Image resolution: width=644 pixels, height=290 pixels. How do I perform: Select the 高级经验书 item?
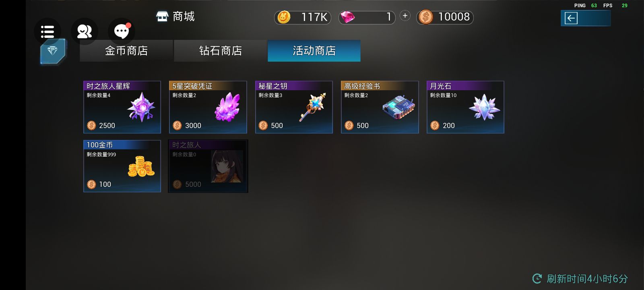tap(380, 107)
